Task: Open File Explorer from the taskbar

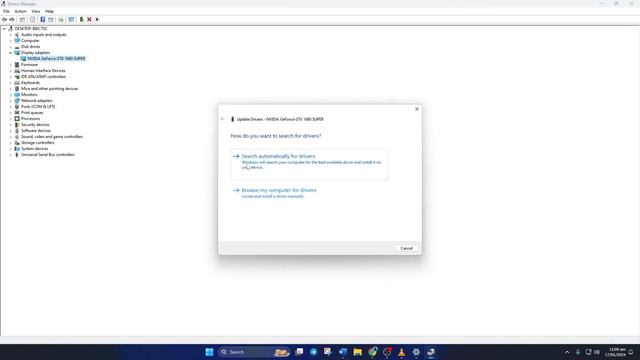Action: [358, 352]
